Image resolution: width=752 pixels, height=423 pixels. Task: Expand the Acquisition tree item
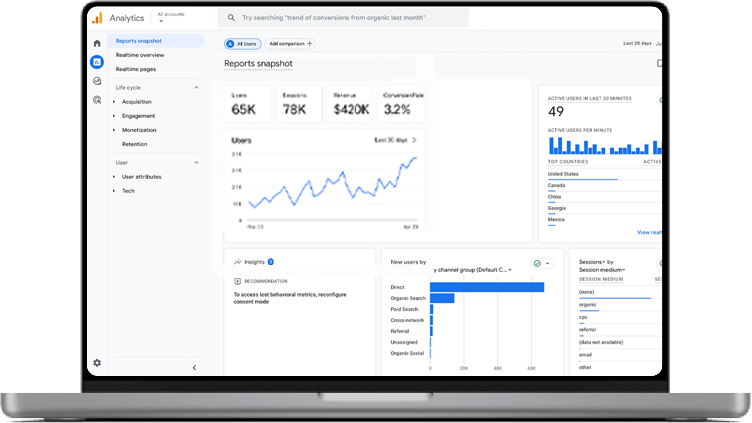114,102
